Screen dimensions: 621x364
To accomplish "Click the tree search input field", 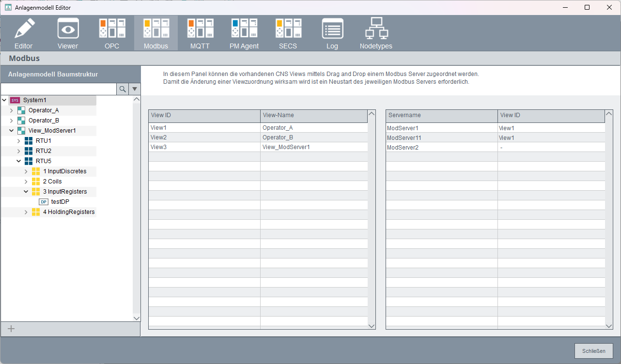I will pyautogui.click(x=59, y=89).
